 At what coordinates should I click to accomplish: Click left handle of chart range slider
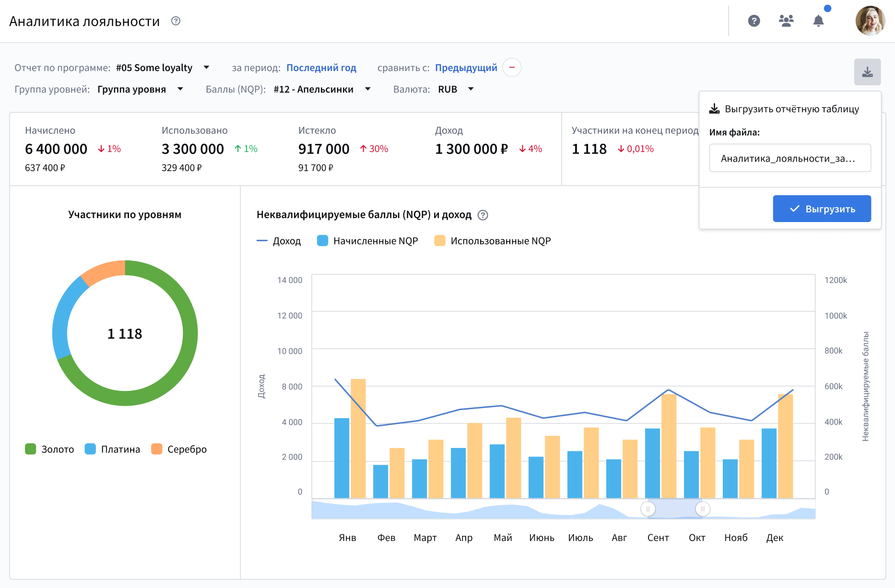click(x=648, y=509)
